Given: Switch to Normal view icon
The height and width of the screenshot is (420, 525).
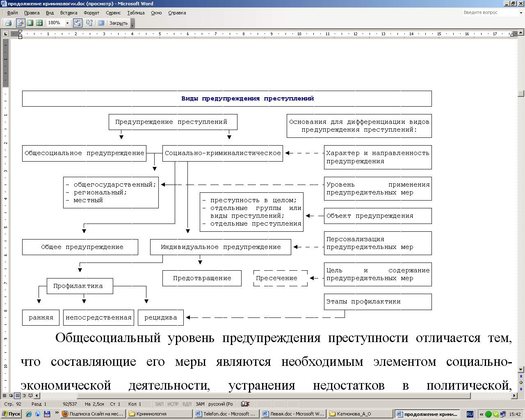Looking at the screenshot, I should click(x=5, y=396).
